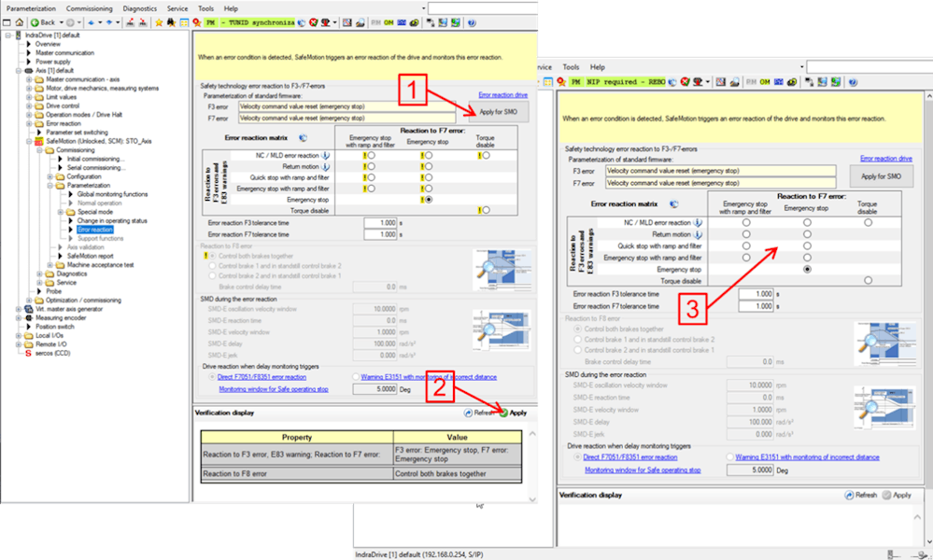
Task: Click Apply button in left Verification display
Action: 513,413
